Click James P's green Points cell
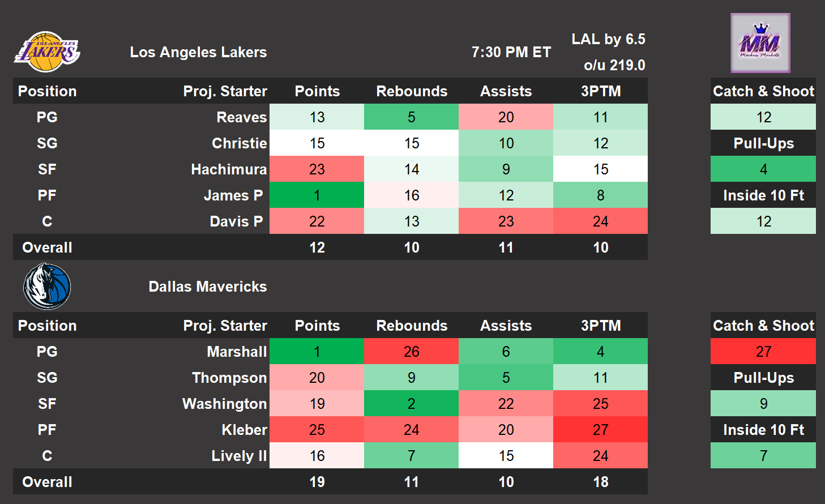 (x=317, y=195)
